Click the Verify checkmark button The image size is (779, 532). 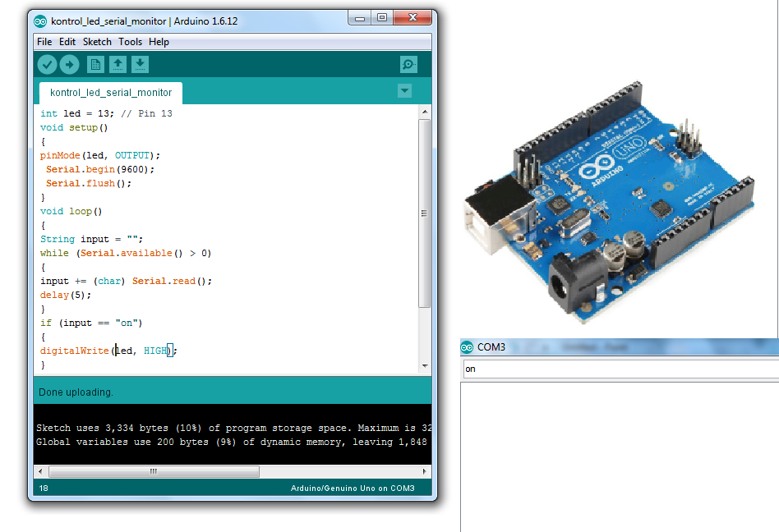[47, 65]
